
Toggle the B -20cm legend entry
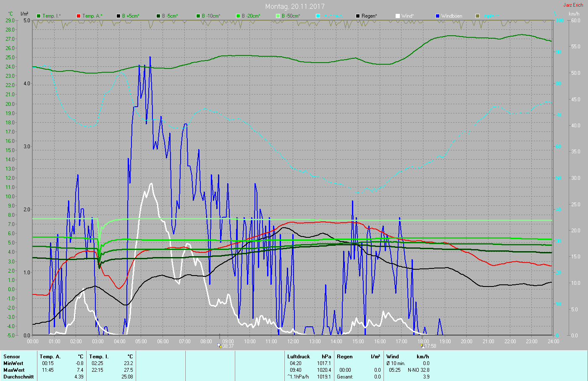250,16
